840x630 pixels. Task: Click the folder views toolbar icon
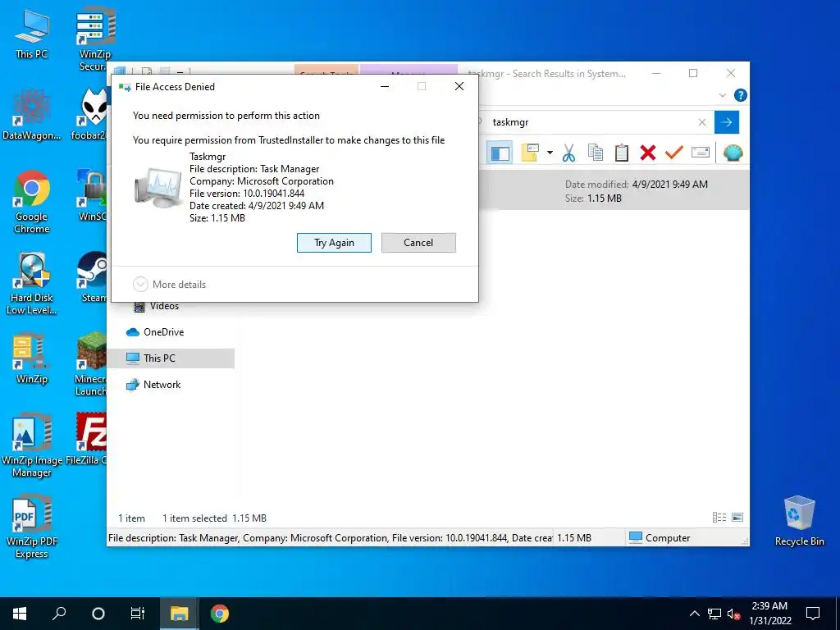(x=530, y=153)
